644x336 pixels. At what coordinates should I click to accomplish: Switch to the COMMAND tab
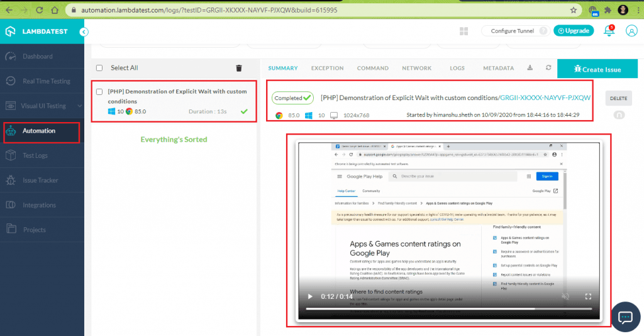[372, 68]
